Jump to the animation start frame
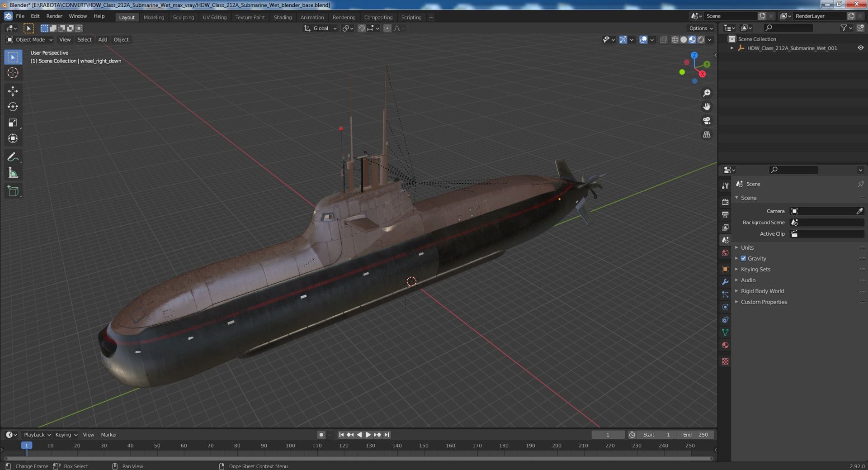This screenshot has width=868, height=470. (x=341, y=435)
